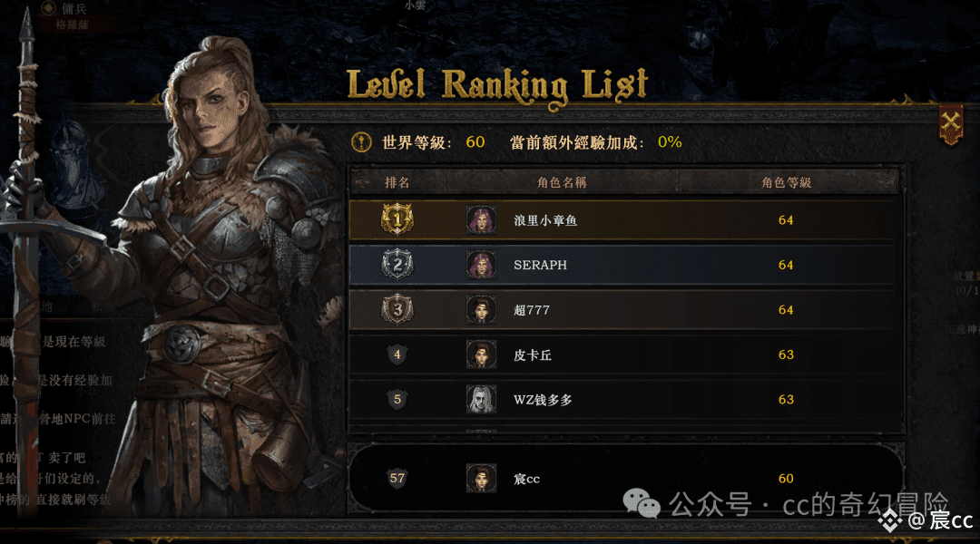Click the 角色等級 column header
980x544 pixels.
pyautogui.click(x=786, y=182)
